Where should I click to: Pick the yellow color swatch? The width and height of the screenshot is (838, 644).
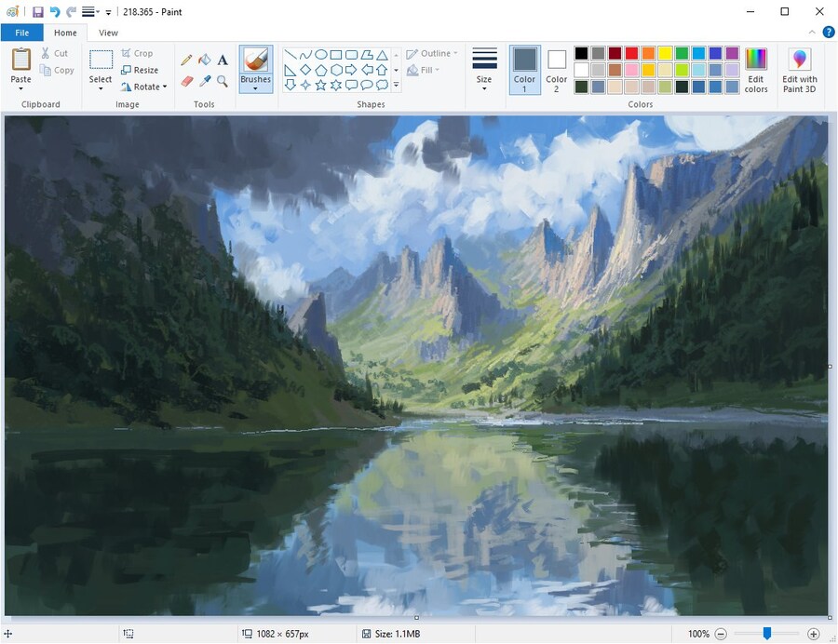point(665,53)
